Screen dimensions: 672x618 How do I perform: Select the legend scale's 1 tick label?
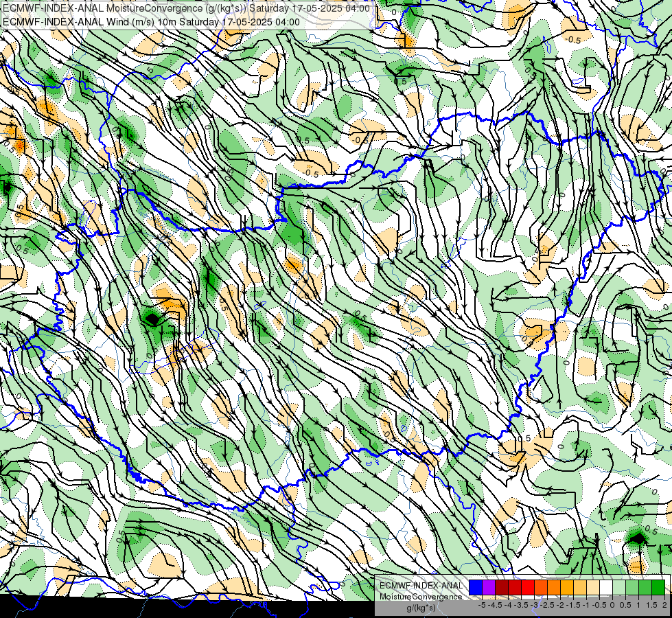638,605
